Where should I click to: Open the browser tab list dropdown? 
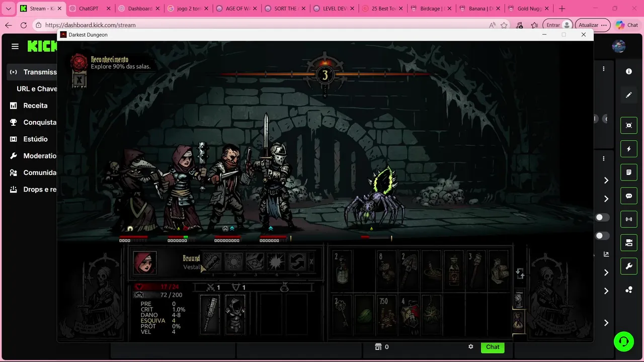(8, 9)
